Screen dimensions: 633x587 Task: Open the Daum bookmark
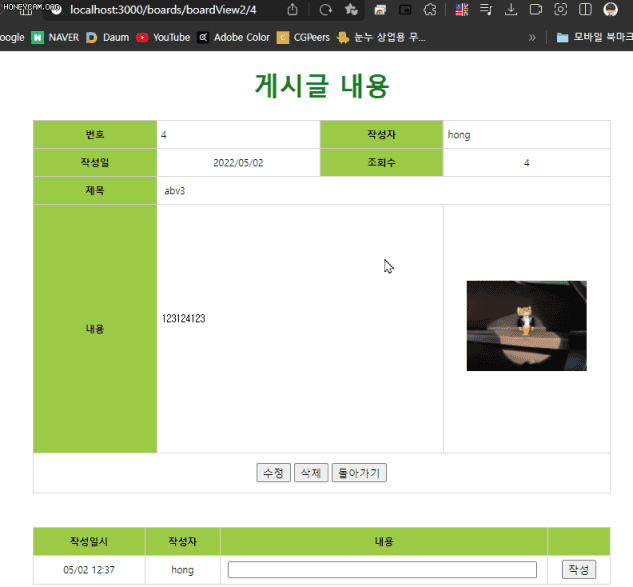108,38
